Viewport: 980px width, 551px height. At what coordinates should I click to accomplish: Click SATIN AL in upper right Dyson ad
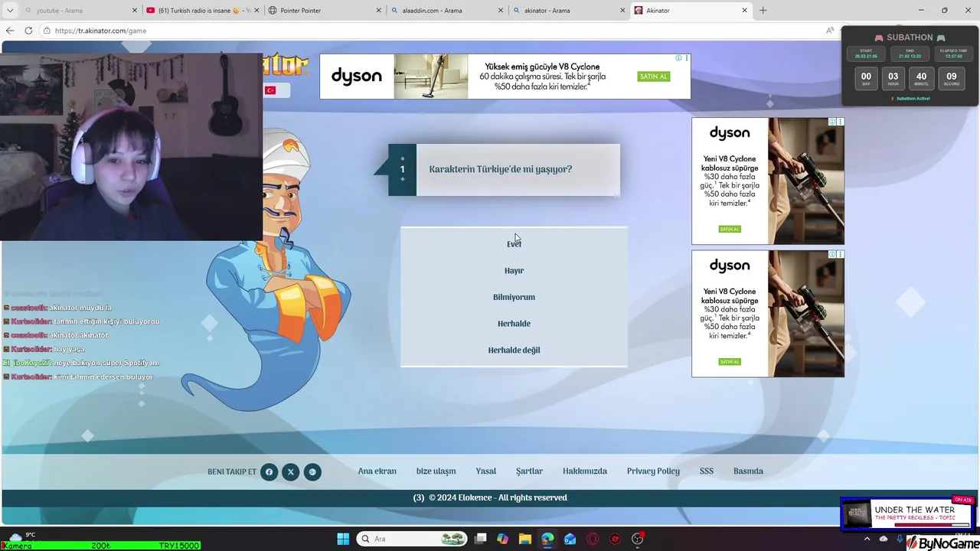point(730,230)
